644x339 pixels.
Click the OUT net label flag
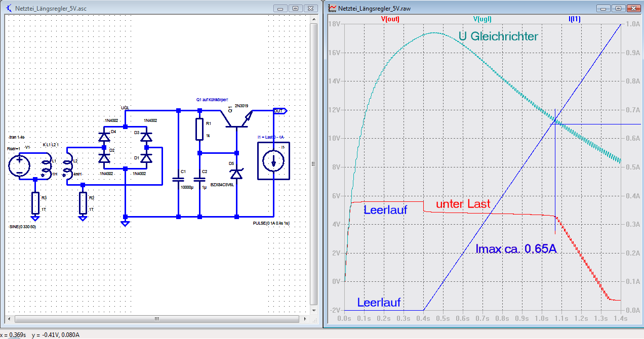coord(280,110)
